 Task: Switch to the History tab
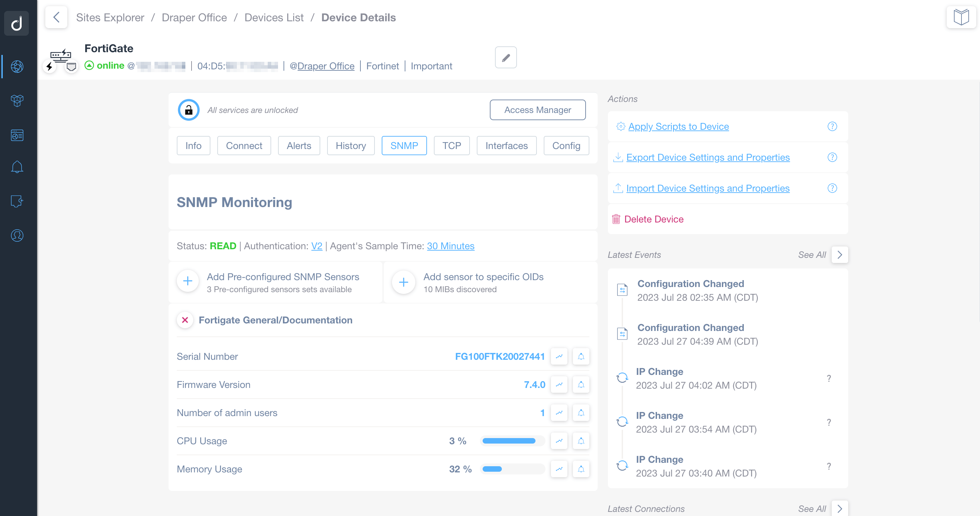tap(350, 146)
